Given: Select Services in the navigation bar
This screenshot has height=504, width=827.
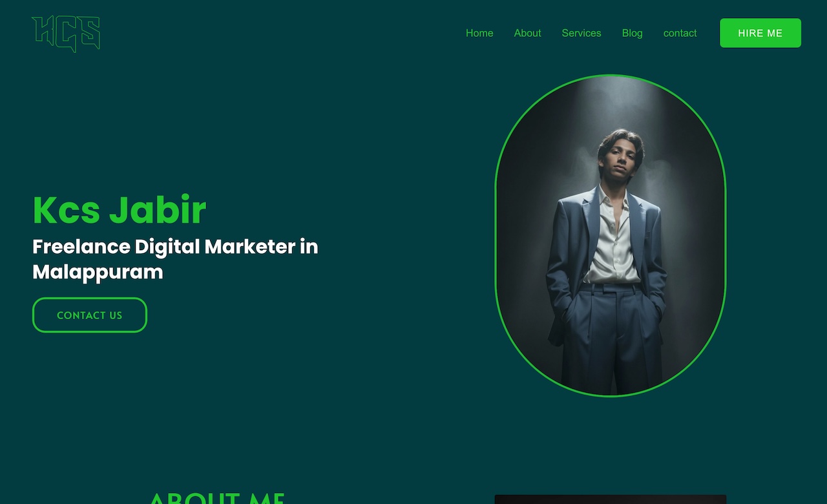Looking at the screenshot, I should pos(581,33).
